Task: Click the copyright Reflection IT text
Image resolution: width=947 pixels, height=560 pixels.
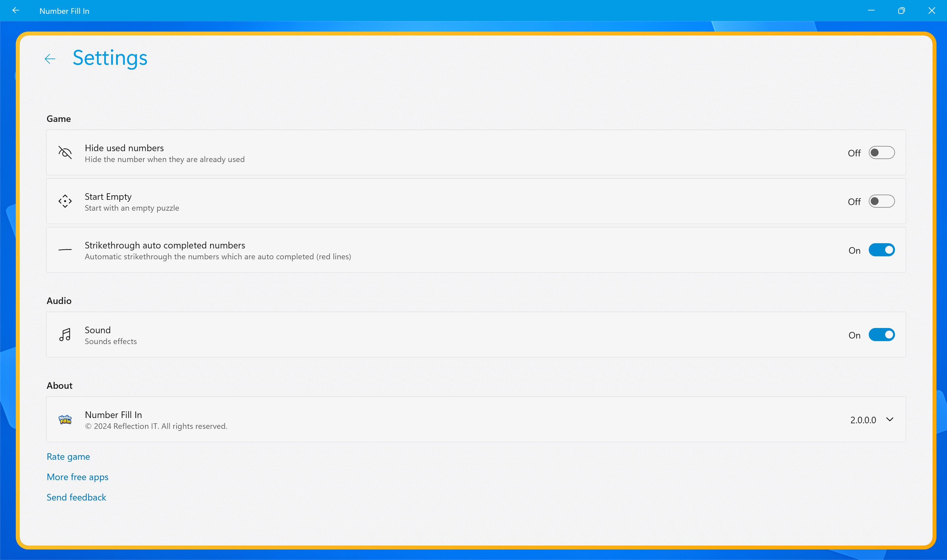Action: 156,426
